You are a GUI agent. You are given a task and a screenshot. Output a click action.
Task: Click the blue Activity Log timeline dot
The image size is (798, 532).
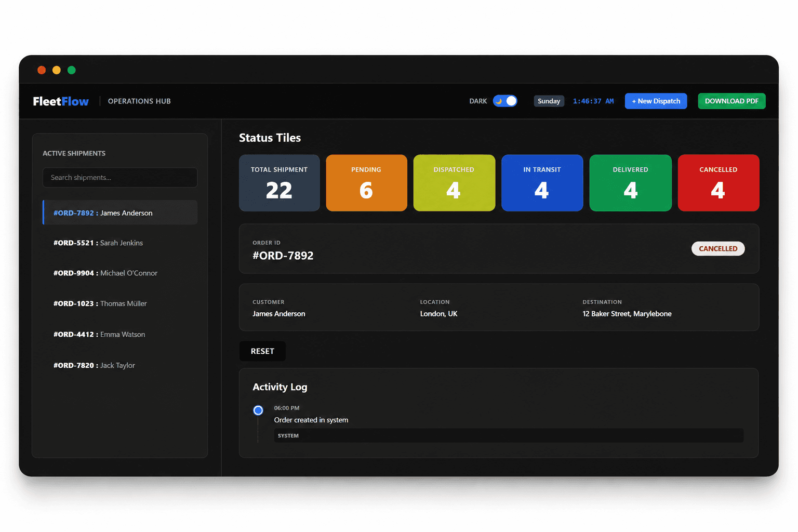click(x=258, y=410)
